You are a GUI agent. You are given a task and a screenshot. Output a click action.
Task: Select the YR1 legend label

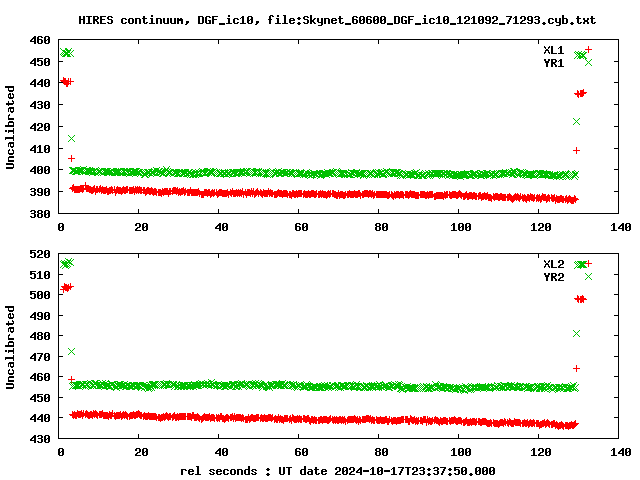553,63
